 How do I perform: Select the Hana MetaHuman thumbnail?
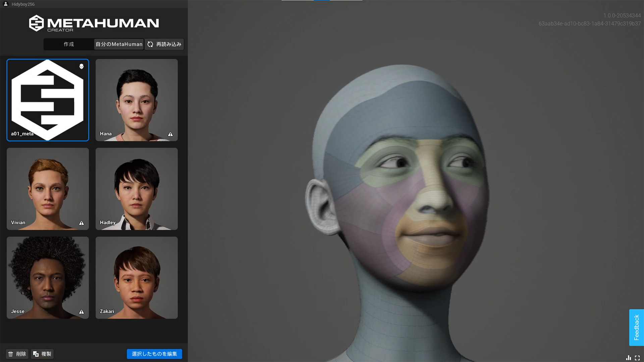[x=137, y=100]
